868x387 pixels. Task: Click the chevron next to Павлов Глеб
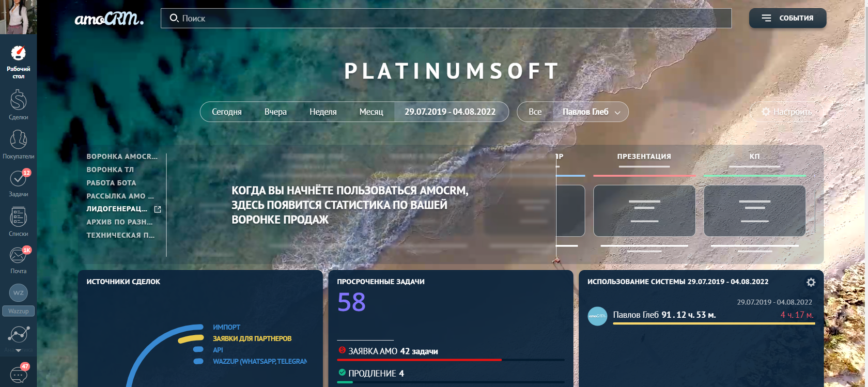617,113
